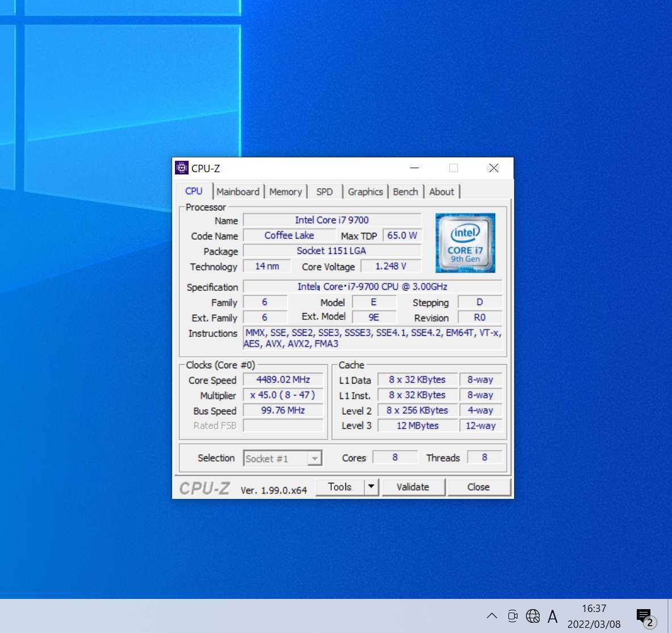The height and width of the screenshot is (633, 672).
Task: Click the L1 Inst. associativity '8-way'
Action: tap(480, 395)
